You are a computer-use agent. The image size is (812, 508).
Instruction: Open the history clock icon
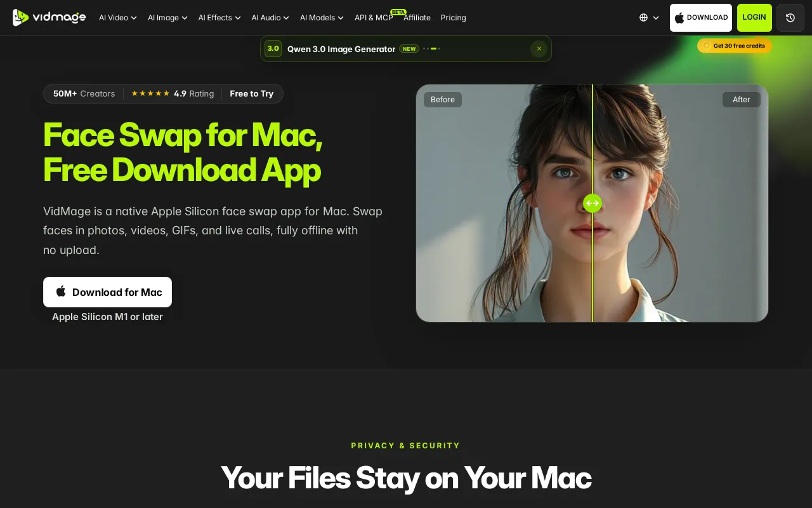click(790, 18)
